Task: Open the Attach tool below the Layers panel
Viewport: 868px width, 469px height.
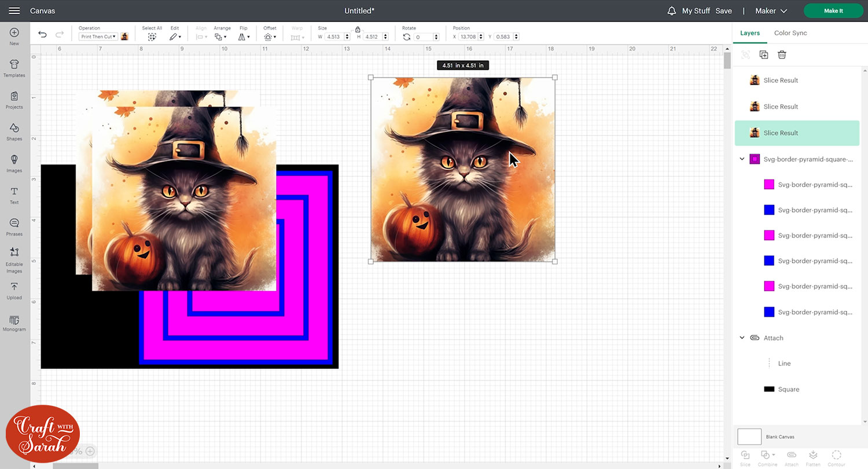Action: pyautogui.click(x=790, y=457)
